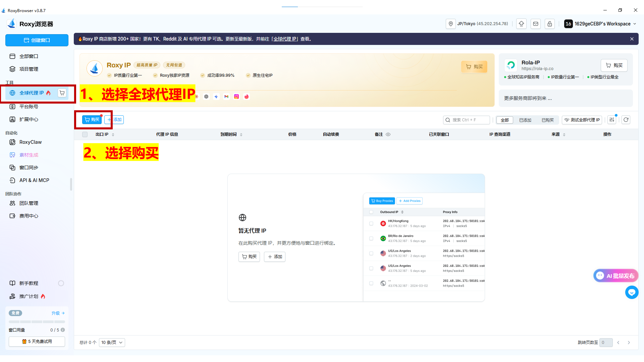
Task: Open the column filter settings icon
Action: point(612,120)
